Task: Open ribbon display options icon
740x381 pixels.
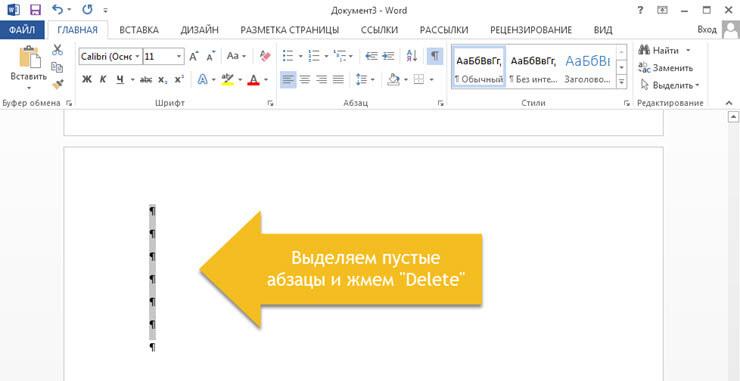Action: [x=663, y=10]
